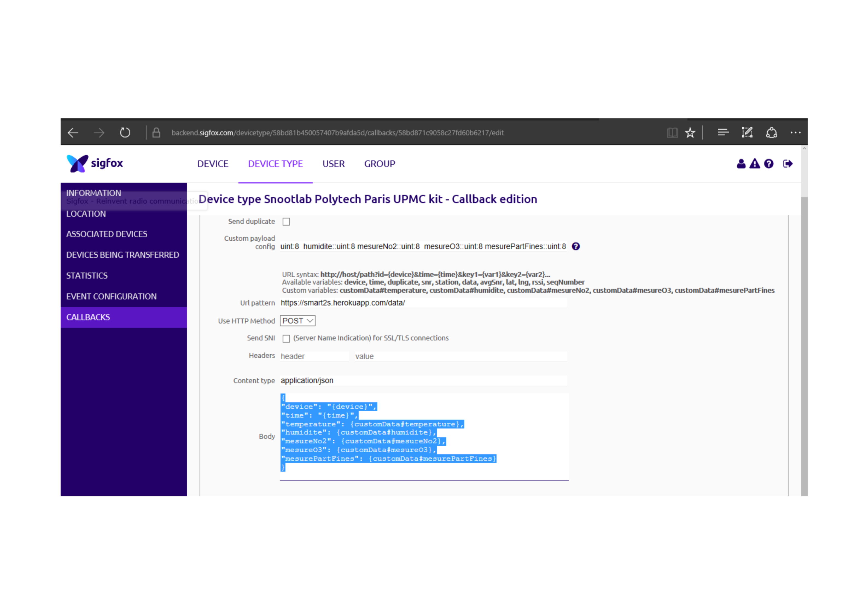The width and height of the screenshot is (868, 614).
Task: Open DEVICES BEING TRANSFERRED section
Action: coord(122,255)
